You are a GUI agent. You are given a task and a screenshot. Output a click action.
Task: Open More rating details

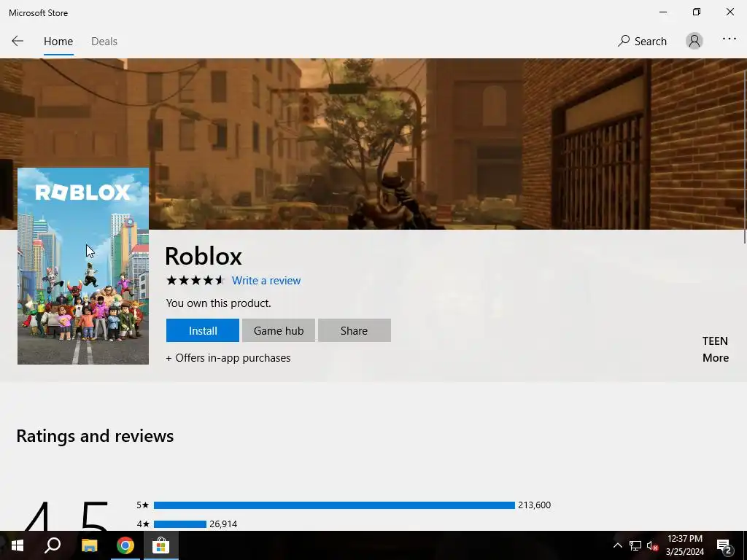(716, 357)
